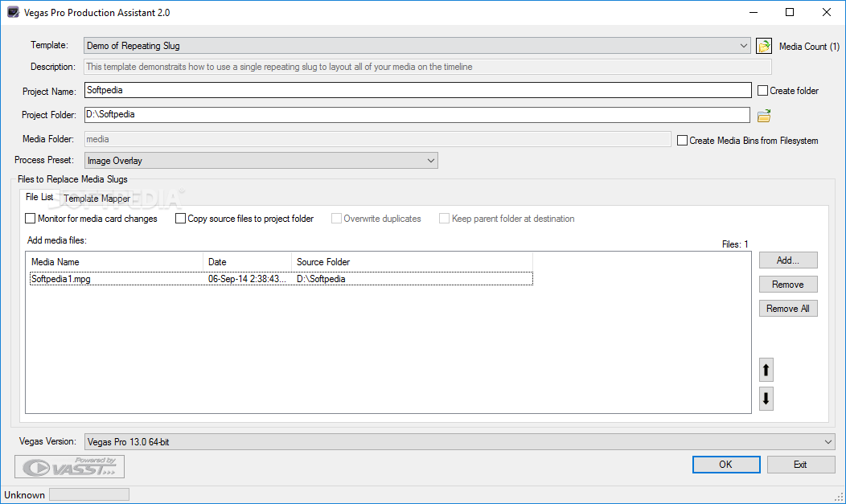Move selected file up arrow
846x504 pixels.
(x=766, y=370)
